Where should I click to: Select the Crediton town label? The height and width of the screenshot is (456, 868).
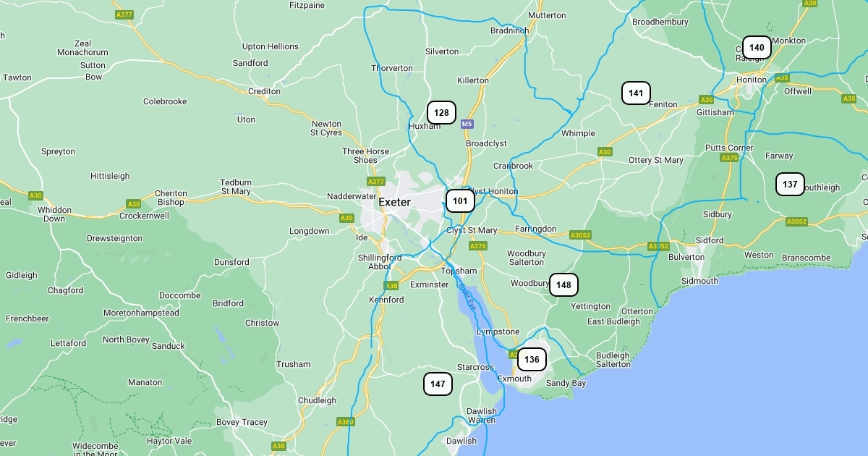[x=264, y=91]
